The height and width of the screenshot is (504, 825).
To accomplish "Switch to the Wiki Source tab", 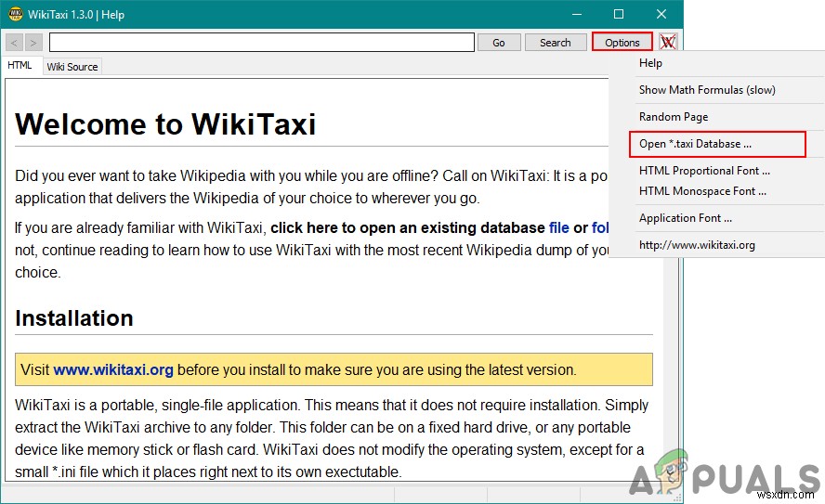I will [72, 67].
